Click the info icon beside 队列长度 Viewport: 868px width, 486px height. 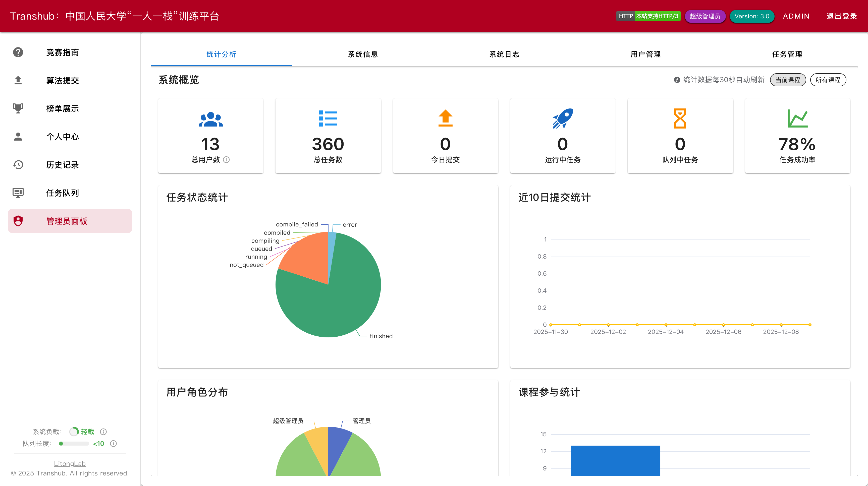pyautogui.click(x=114, y=444)
